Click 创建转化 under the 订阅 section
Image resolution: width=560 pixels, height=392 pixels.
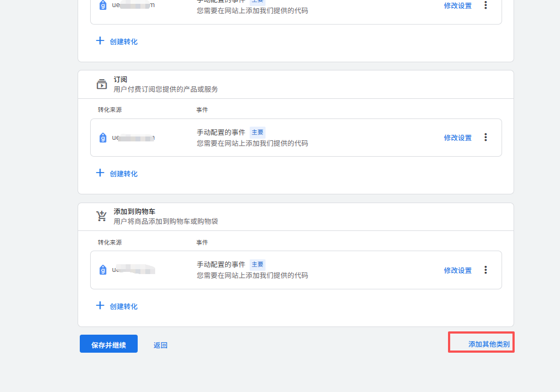coord(117,174)
